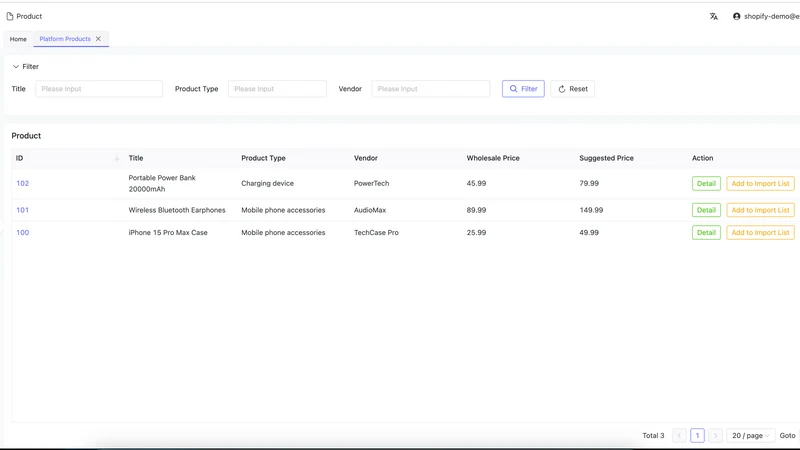View Detail for Portable Power Bank

[706, 183]
